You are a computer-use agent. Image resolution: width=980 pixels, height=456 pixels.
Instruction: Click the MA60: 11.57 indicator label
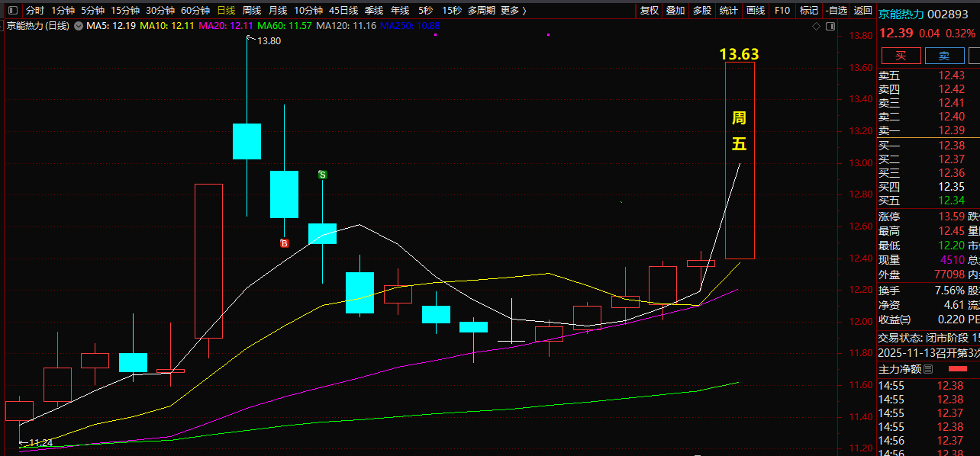(x=285, y=26)
